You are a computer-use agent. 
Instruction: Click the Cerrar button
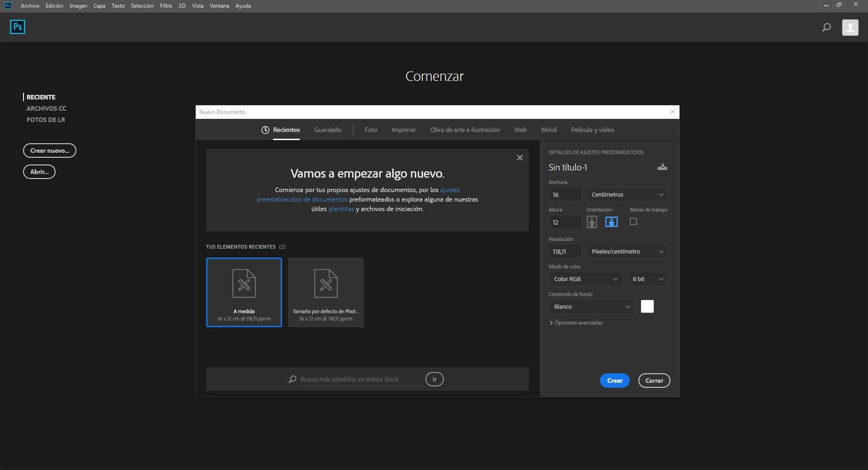coord(654,381)
